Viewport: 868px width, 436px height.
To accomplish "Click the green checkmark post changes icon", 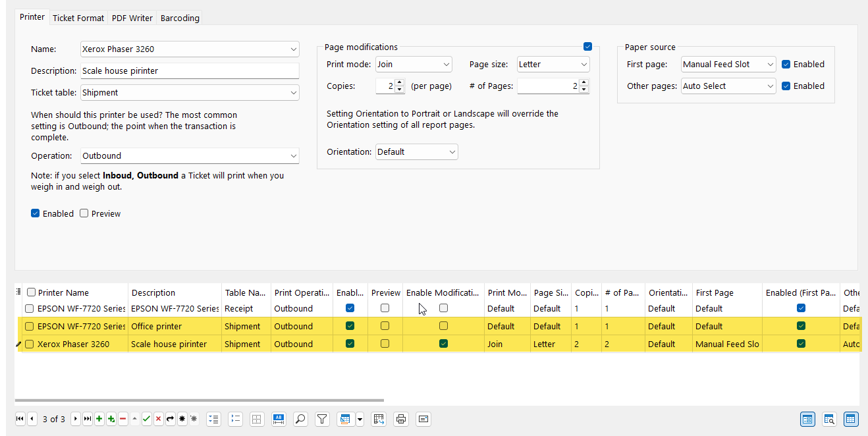I will click(146, 419).
